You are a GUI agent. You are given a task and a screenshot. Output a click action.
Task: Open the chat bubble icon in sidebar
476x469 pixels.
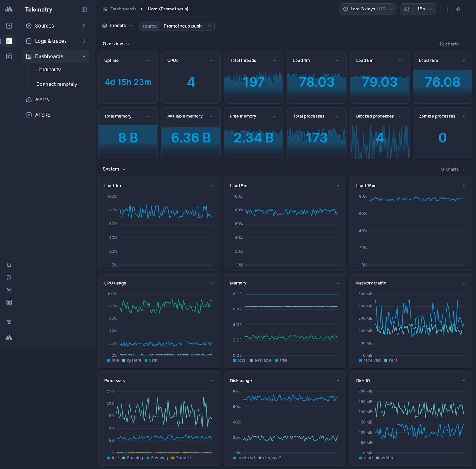coord(9,277)
